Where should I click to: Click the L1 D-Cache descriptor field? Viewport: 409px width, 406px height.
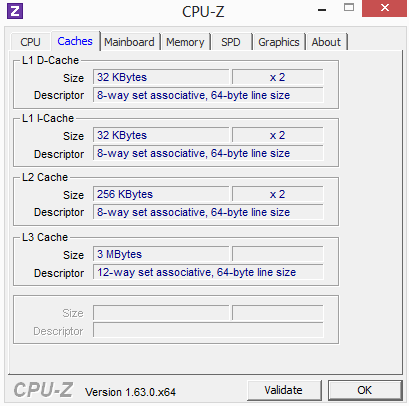208,95
